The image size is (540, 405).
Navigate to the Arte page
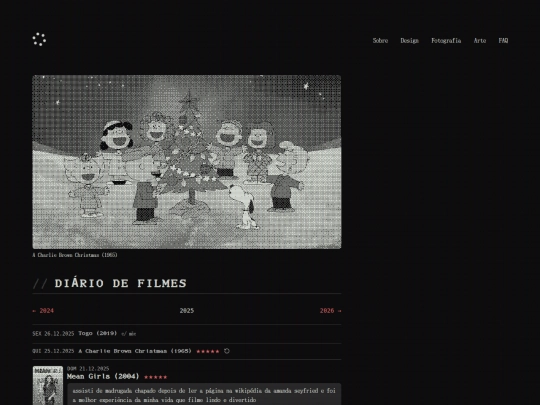(480, 41)
